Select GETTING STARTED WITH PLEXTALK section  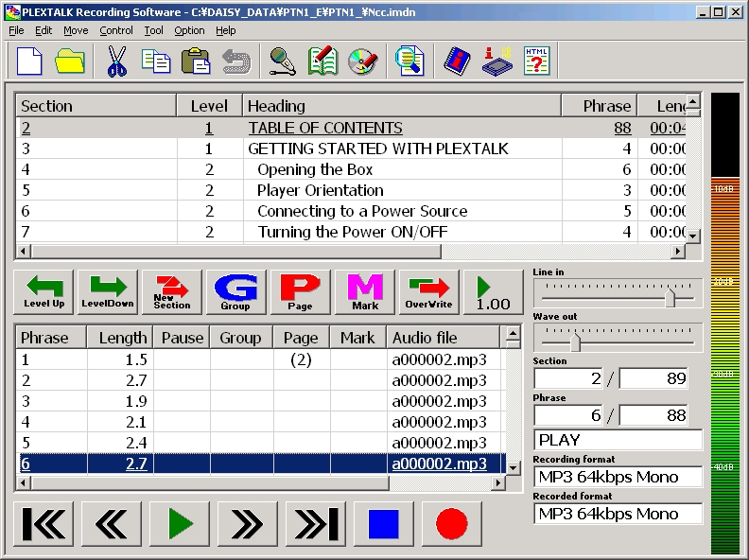pos(351,149)
